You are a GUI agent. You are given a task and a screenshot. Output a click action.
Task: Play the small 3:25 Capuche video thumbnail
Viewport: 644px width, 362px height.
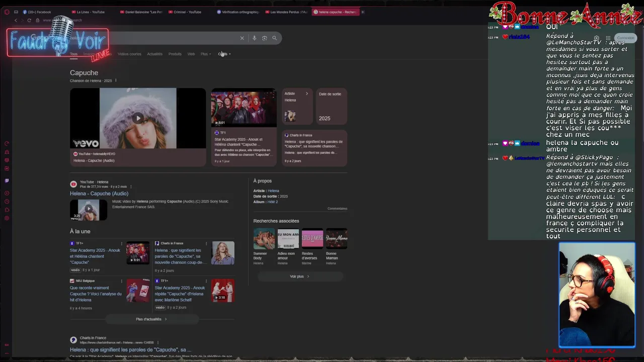(x=89, y=209)
